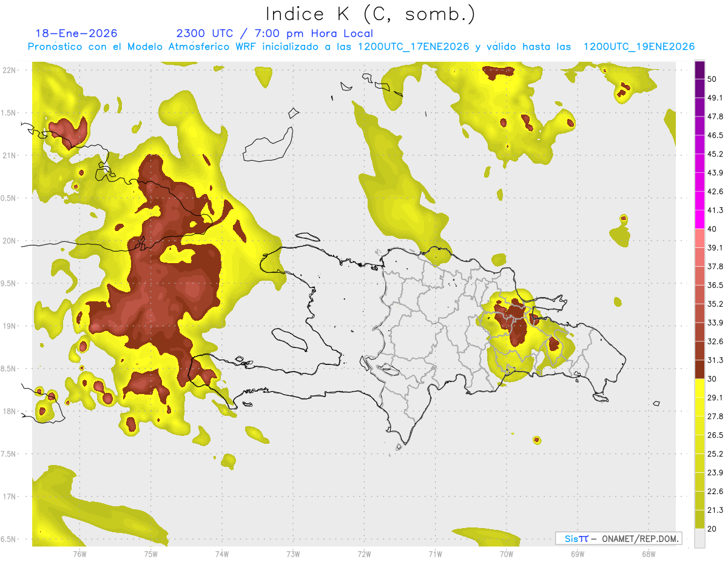728x562 pixels.
Task: Click the legend value "47.8"
Action: coord(715,116)
